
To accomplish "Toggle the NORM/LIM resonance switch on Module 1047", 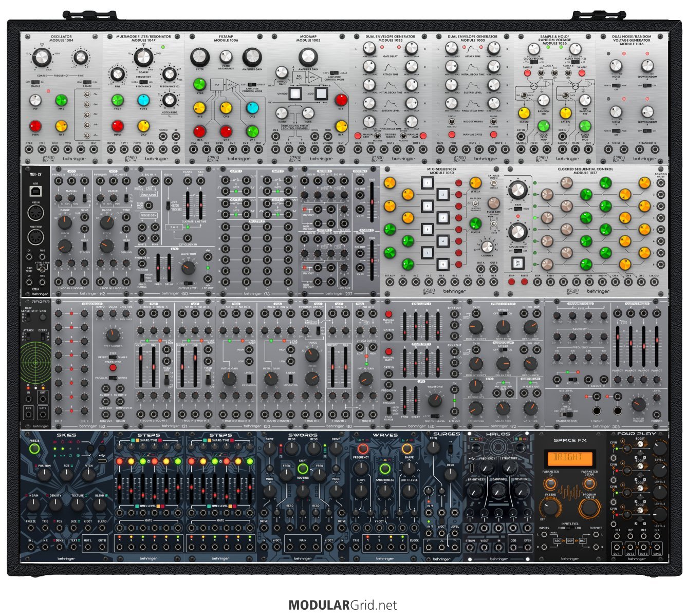I will click(x=142, y=82).
